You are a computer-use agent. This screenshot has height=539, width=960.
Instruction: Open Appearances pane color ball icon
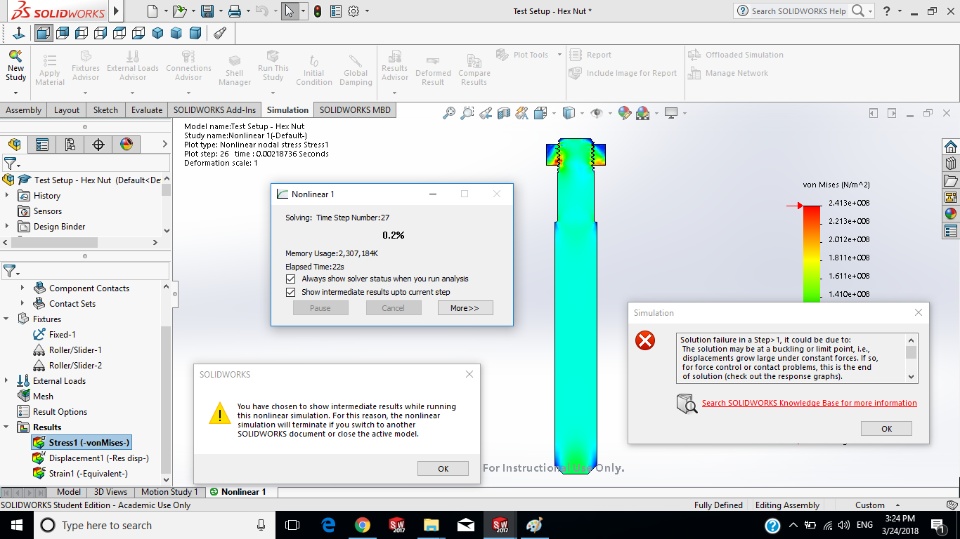coord(950,214)
